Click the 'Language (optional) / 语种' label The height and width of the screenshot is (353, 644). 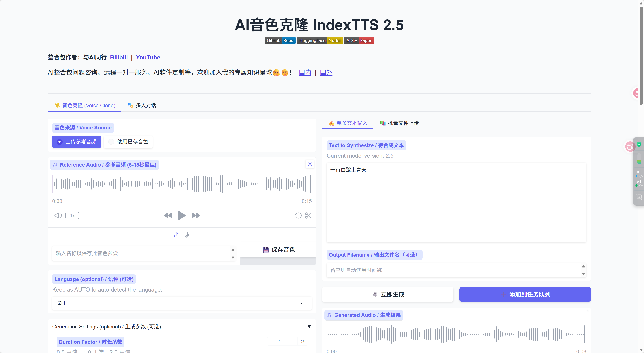pyautogui.click(x=94, y=279)
